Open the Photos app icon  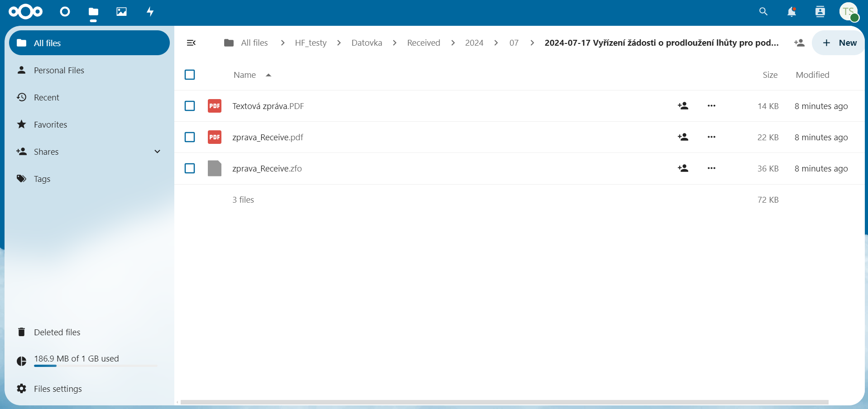[x=121, y=12]
